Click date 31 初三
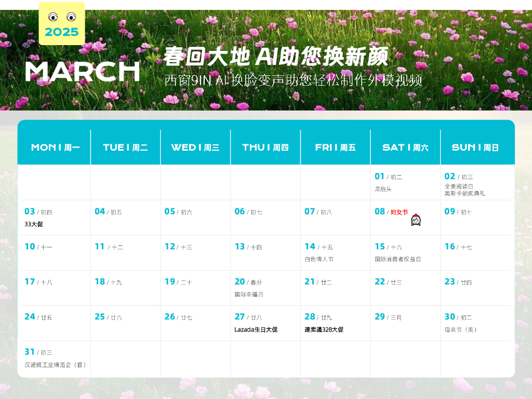532x399 pixels. pos(38,352)
